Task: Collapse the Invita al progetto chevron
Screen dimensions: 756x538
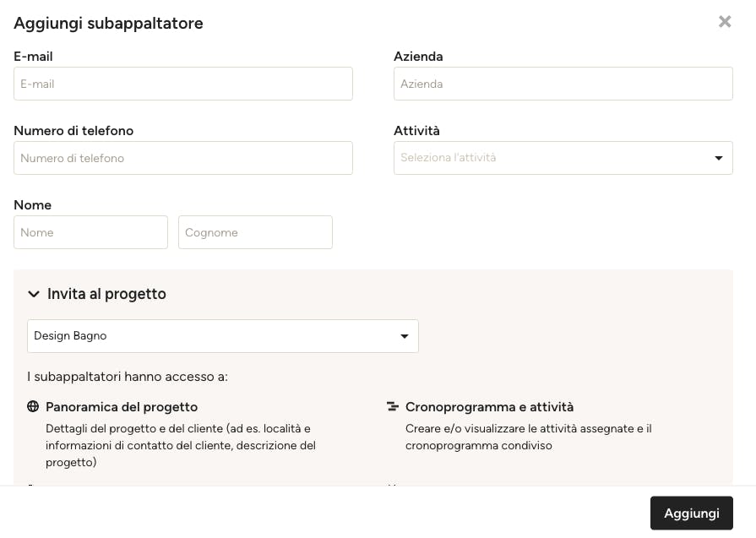Action: coord(33,294)
